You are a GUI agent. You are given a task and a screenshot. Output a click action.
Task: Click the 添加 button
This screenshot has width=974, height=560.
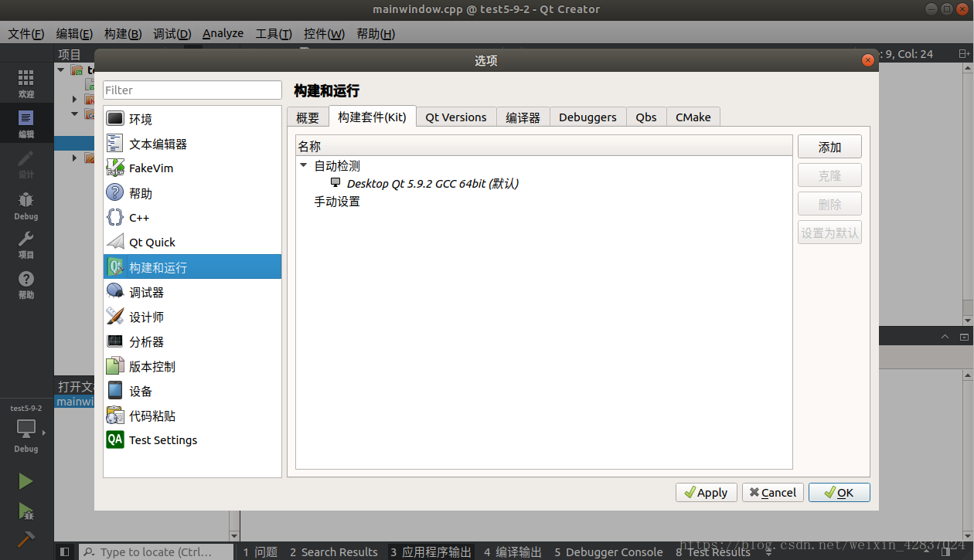[829, 147]
